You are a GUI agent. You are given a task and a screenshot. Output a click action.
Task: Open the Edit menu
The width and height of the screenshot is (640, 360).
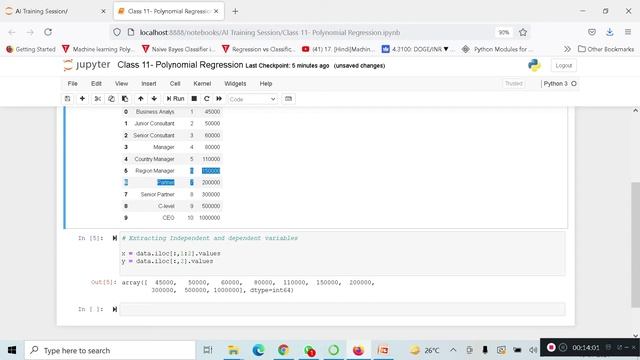point(96,84)
